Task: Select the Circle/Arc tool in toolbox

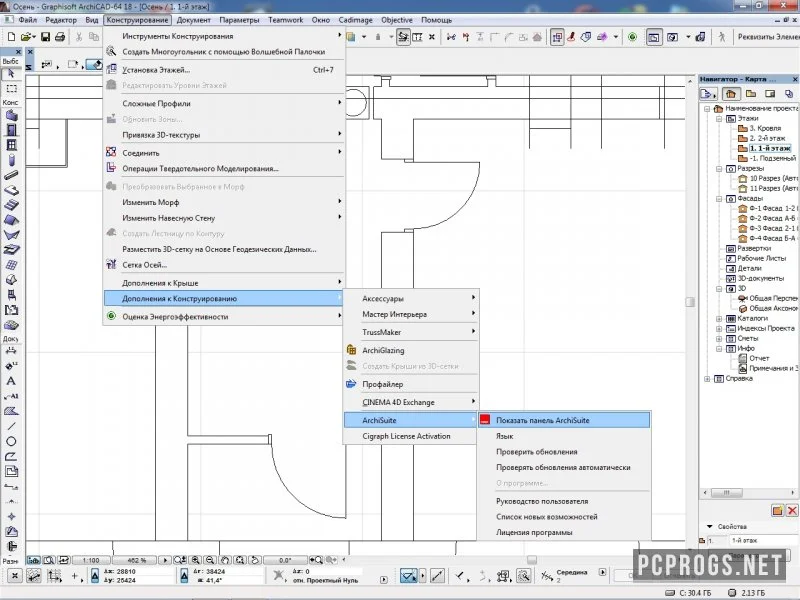Action: point(11,441)
